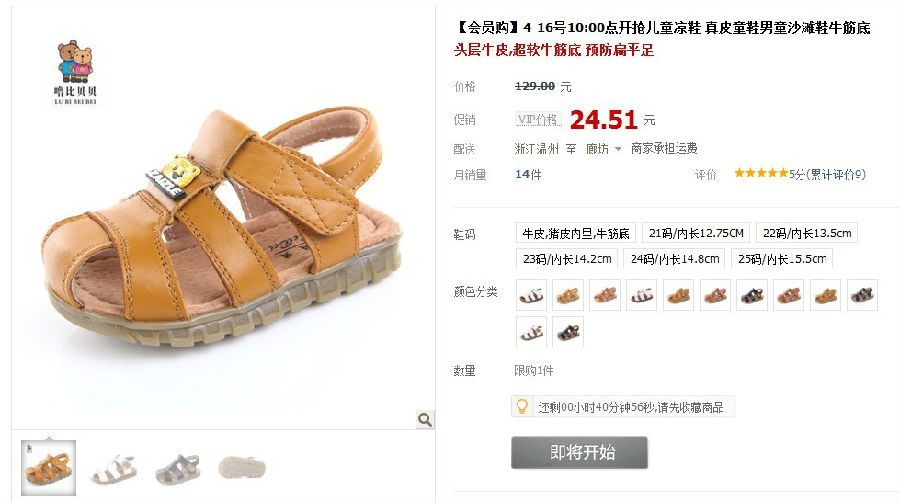This screenshot has width=900, height=503.
Task: Click the Lu Bi Beibei bear logo
Action: tap(76, 72)
